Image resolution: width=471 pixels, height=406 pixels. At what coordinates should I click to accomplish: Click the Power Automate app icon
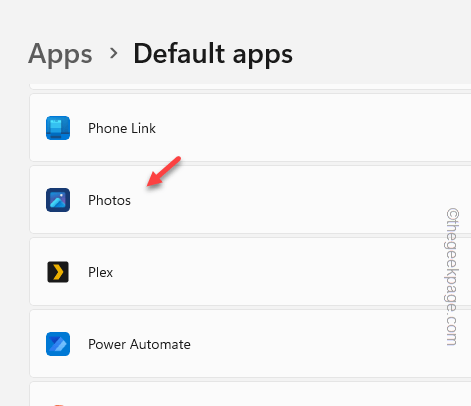pos(58,344)
